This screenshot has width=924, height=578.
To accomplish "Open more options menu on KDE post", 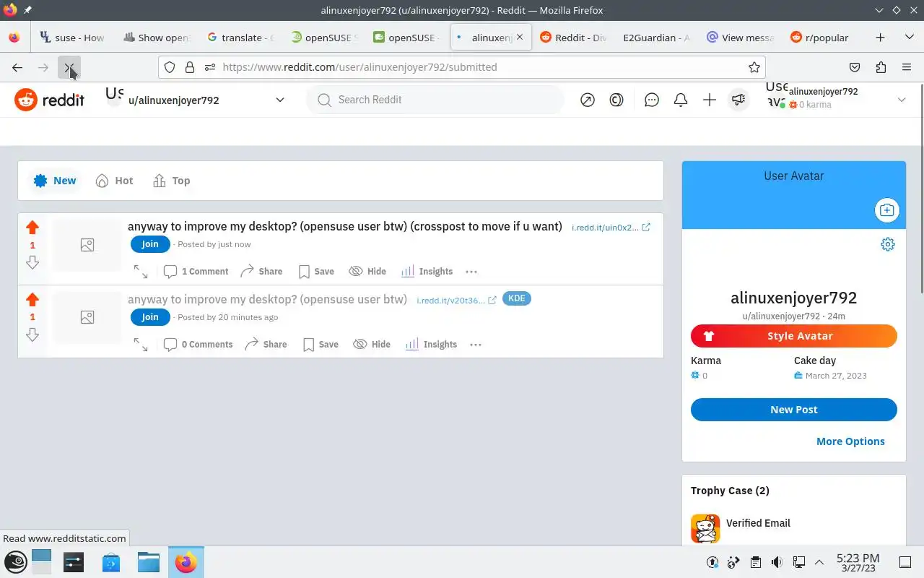I will 476,345.
